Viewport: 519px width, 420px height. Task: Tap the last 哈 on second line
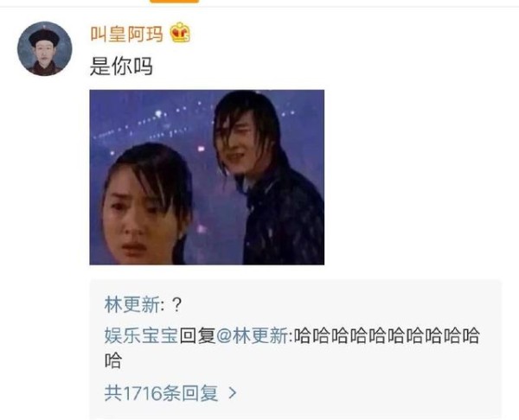coord(113,360)
